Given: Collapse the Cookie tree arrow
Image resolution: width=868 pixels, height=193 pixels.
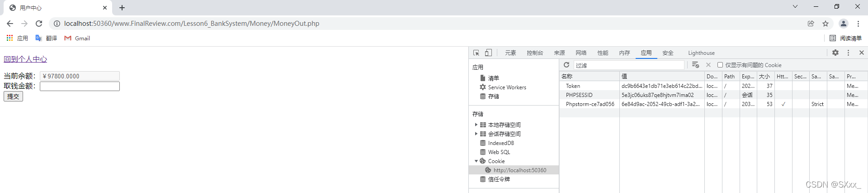Looking at the screenshot, I should click(x=476, y=161).
